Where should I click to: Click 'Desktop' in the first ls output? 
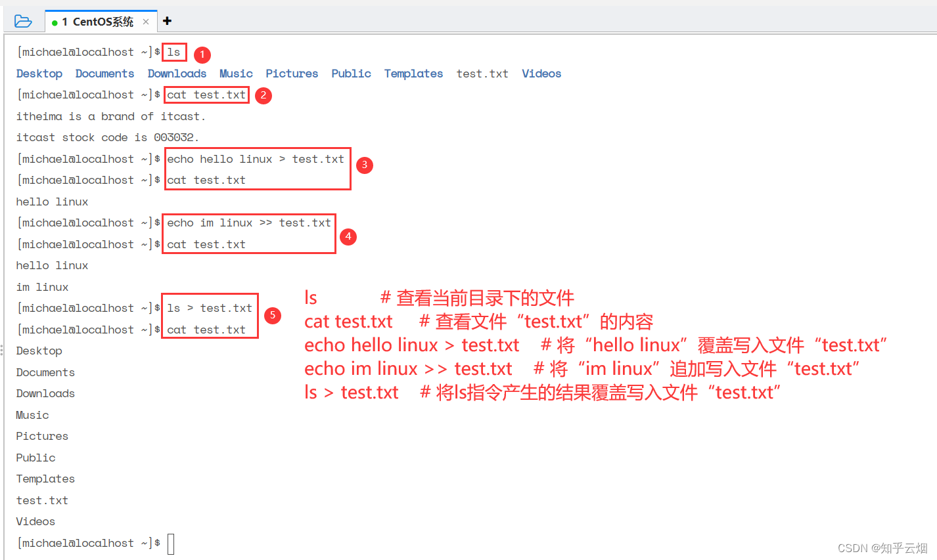click(x=39, y=74)
